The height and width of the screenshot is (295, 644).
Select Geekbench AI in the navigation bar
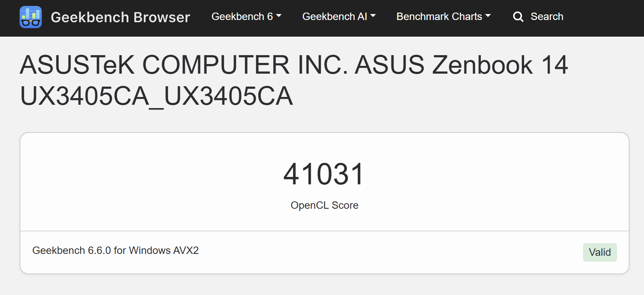pos(335,17)
